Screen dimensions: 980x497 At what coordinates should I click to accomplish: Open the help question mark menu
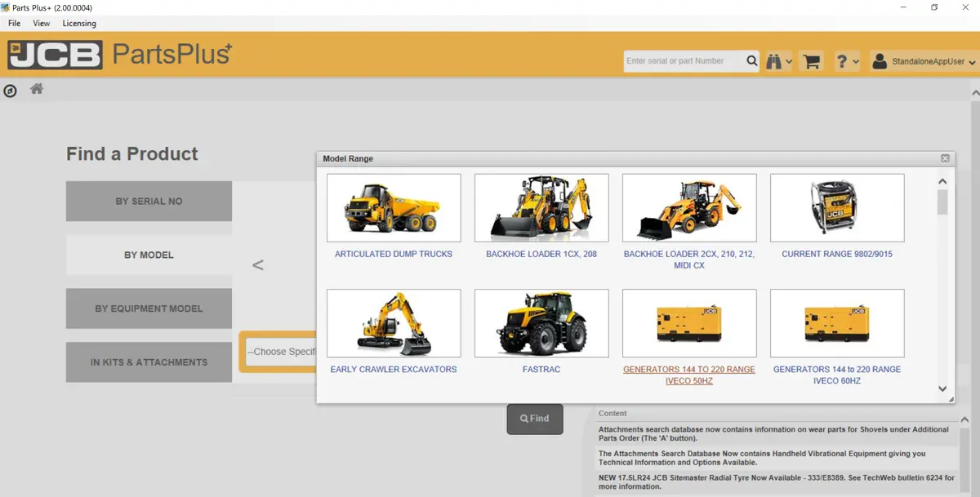point(841,61)
